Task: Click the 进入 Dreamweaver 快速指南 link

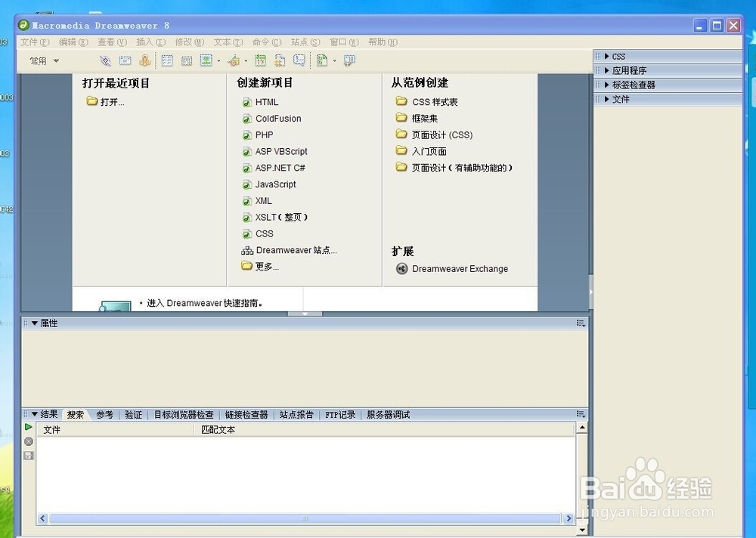Action: [205, 303]
